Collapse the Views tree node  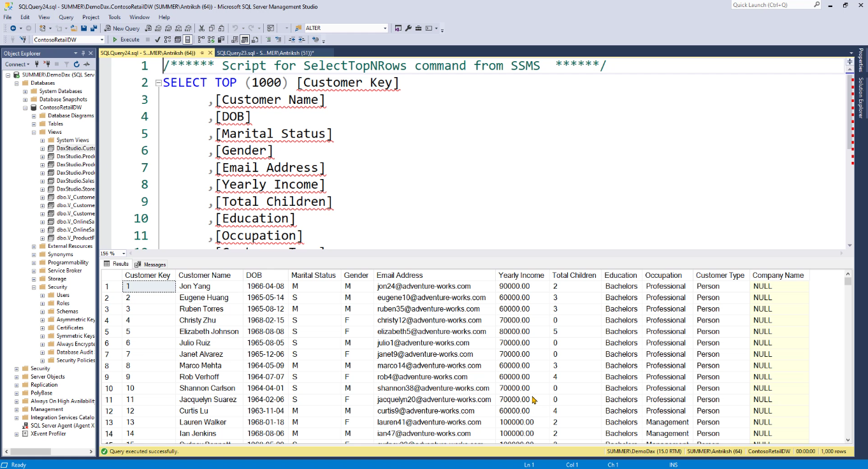[34, 132]
